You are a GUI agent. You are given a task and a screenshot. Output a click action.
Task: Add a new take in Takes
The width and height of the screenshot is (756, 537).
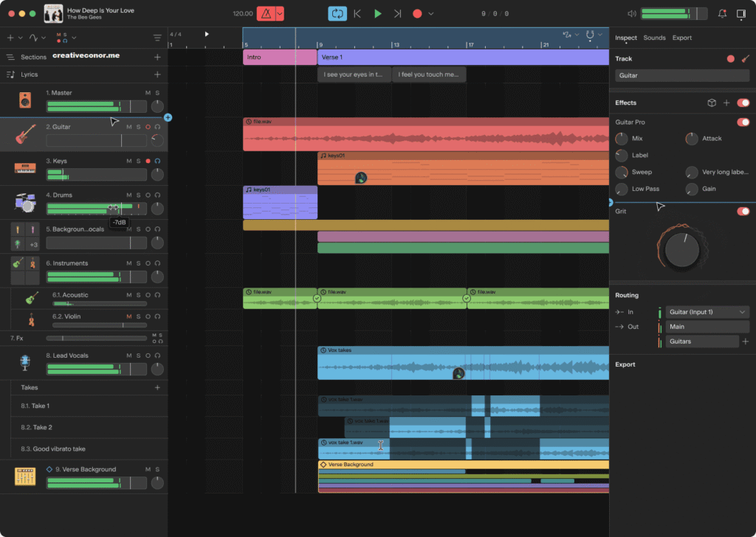157,387
